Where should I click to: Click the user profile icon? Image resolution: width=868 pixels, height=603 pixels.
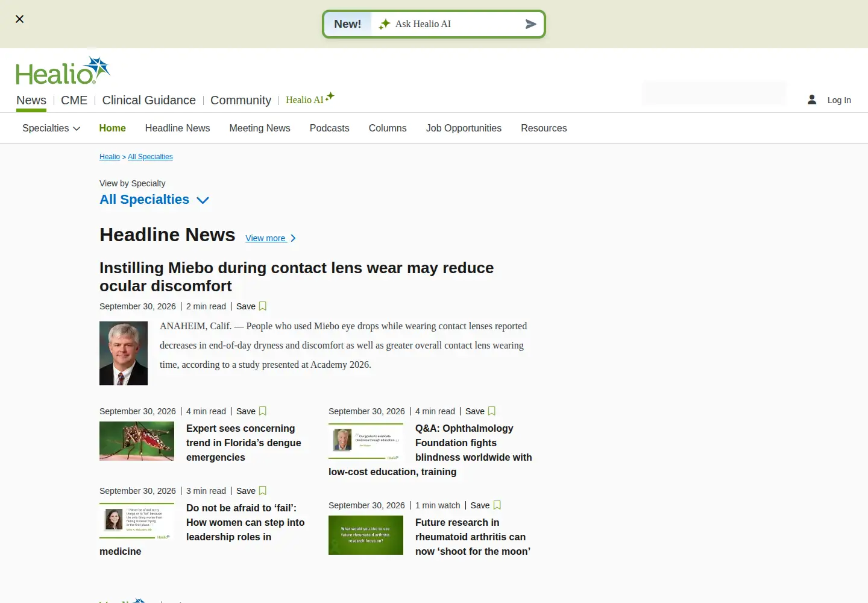[812, 99]
